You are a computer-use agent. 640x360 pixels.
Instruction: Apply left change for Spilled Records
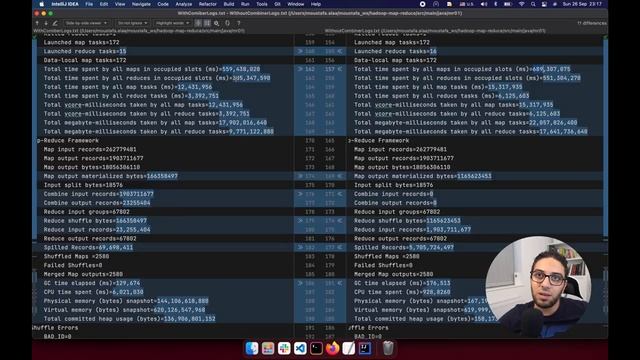300,247
